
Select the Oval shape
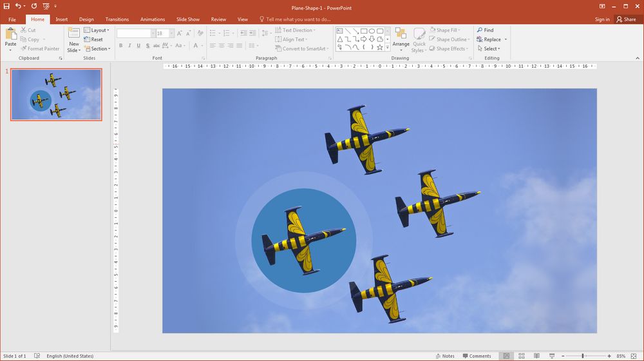coord(372,31)
